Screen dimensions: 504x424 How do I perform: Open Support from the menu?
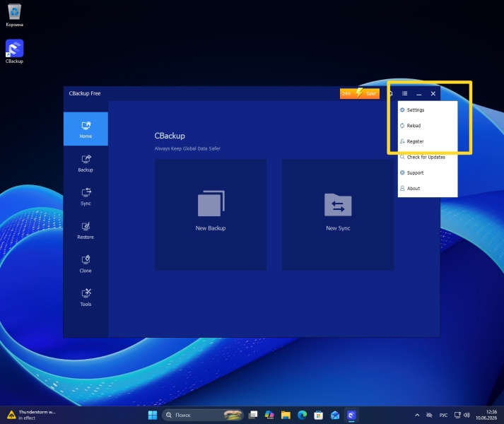pyautogui.click(x=428, y=172)
